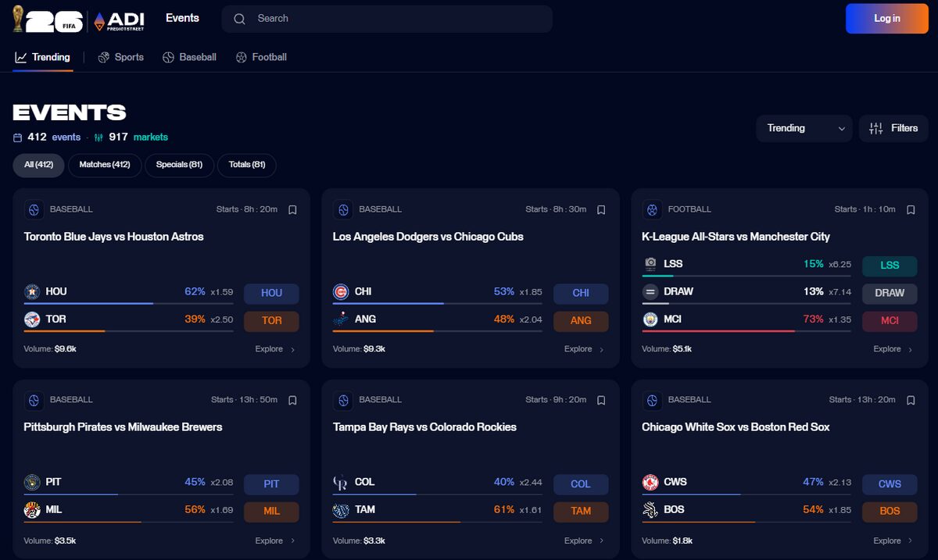Click the Chicago Cubs team logo
This screenshot has width=938, height=560.
click(341, 292)
